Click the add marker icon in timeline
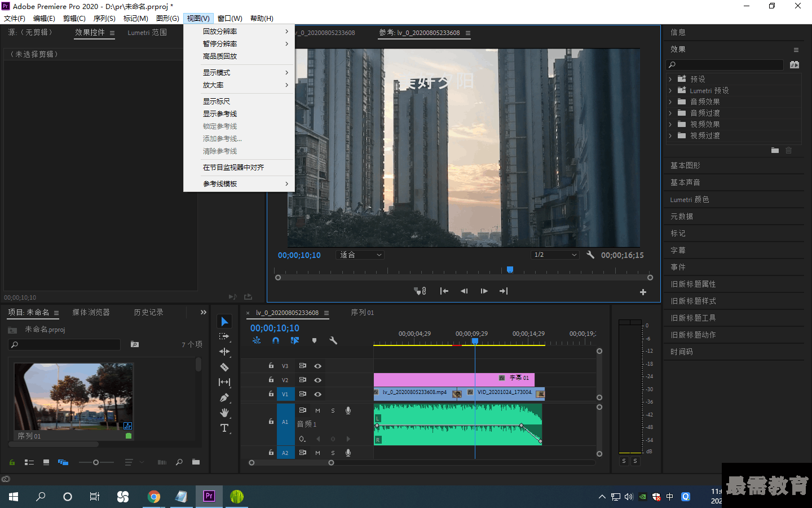 pos(314,340)
